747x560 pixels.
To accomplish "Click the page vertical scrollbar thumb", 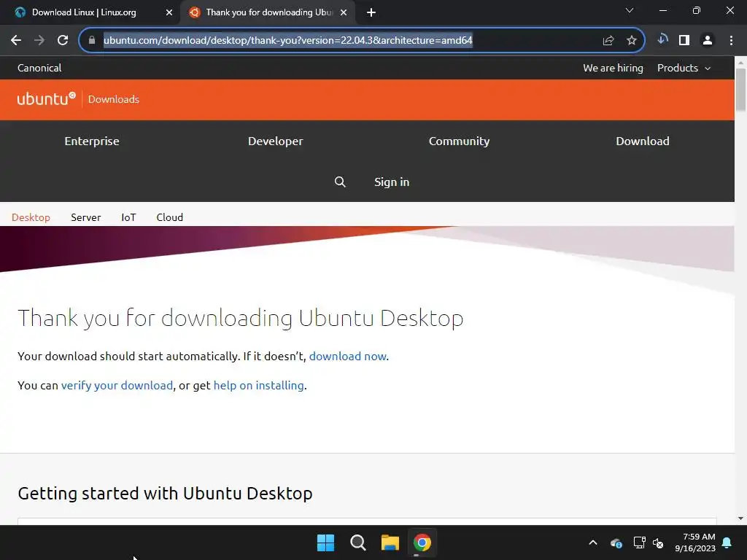I will click(x=741, y=90).
